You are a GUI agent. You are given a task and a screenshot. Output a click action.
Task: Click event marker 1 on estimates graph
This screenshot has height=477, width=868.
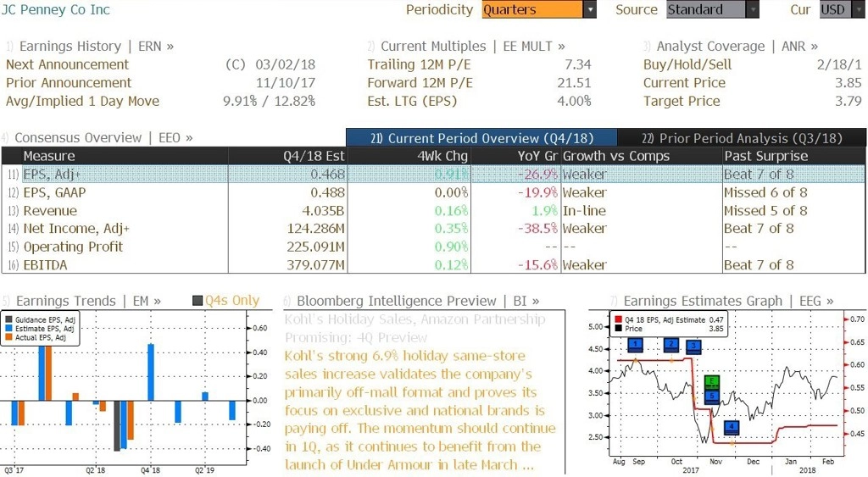tap(636, 346)
